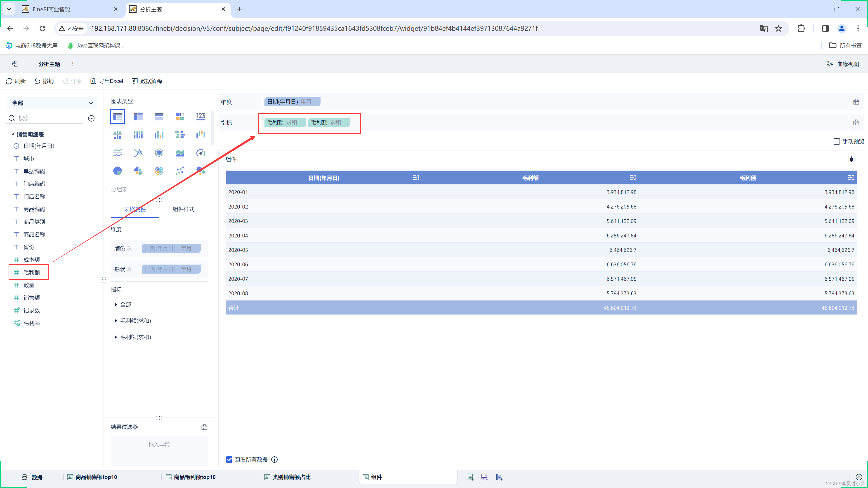Viewport: 868px width, 488px height.
Task: Open the 数据 bottom tab
Action: [32, 477]
